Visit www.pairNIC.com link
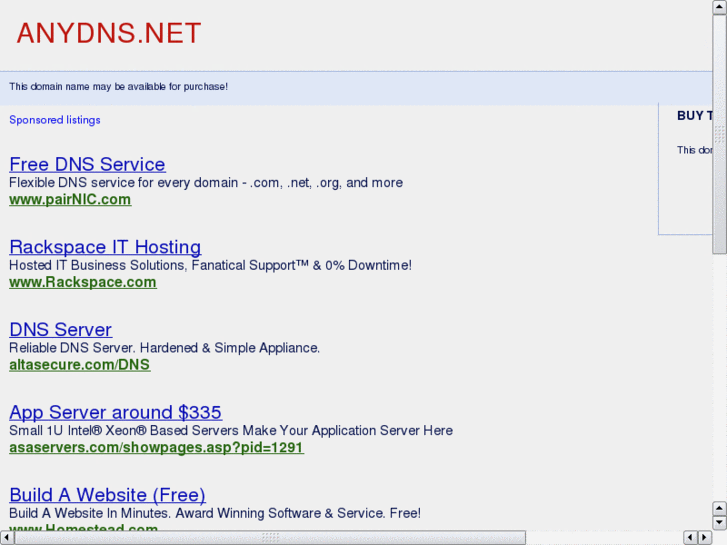This screenshot has height=545, width=727. [70, 199]
